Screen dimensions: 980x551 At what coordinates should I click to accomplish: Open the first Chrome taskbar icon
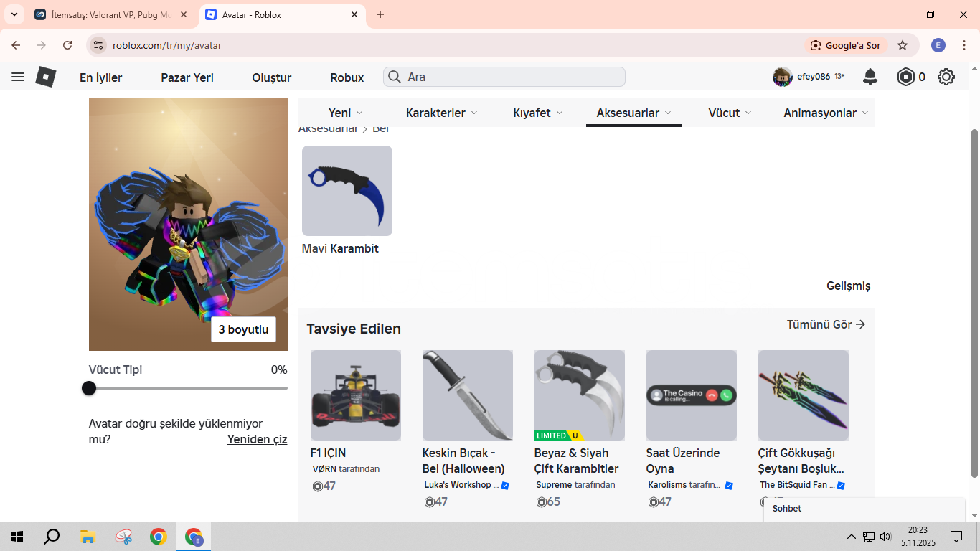click(x=159, y=537)
